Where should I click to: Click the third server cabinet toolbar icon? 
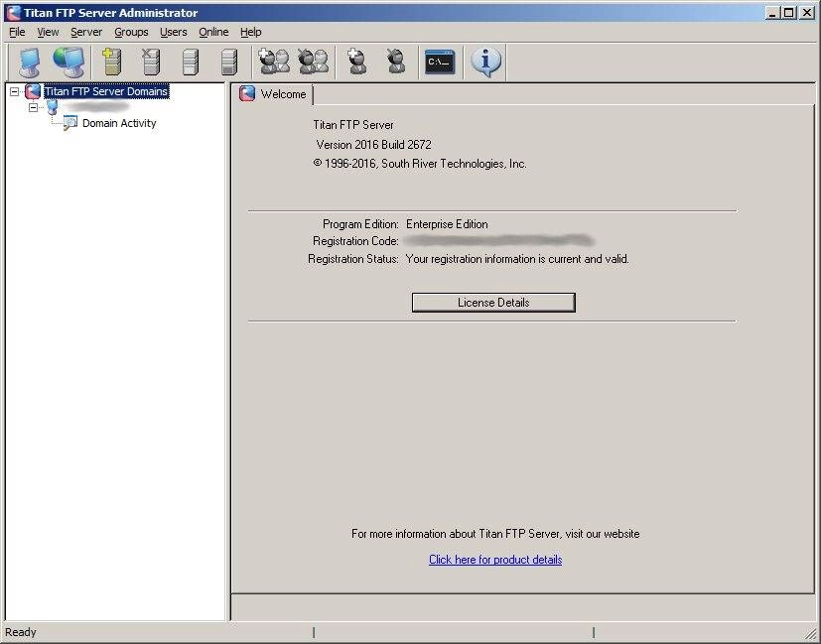[x=191, y=62]
